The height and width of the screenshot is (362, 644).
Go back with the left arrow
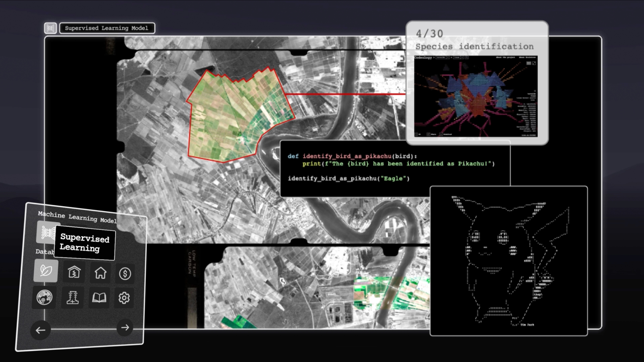40,330
